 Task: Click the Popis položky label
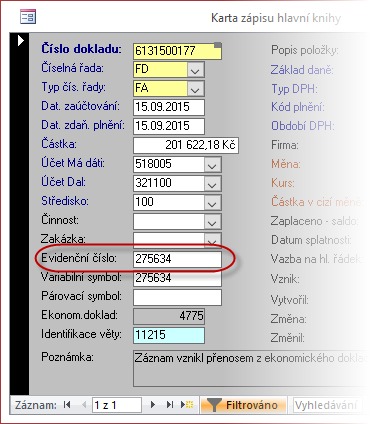coord(305,50)
